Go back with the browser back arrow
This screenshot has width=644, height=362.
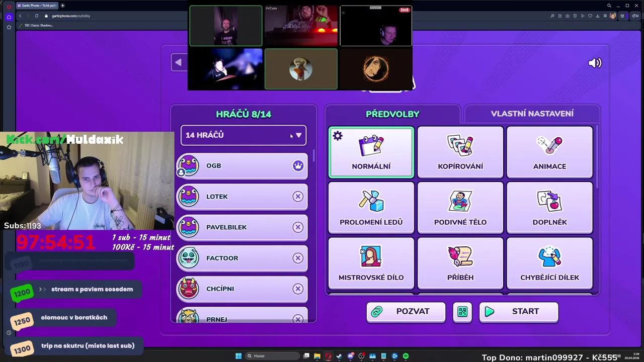pos(20,16)
